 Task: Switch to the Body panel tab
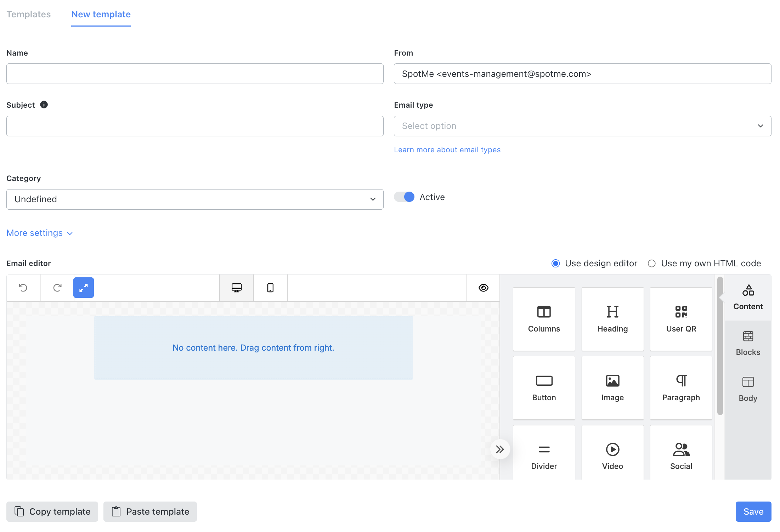tap(748, 389)
